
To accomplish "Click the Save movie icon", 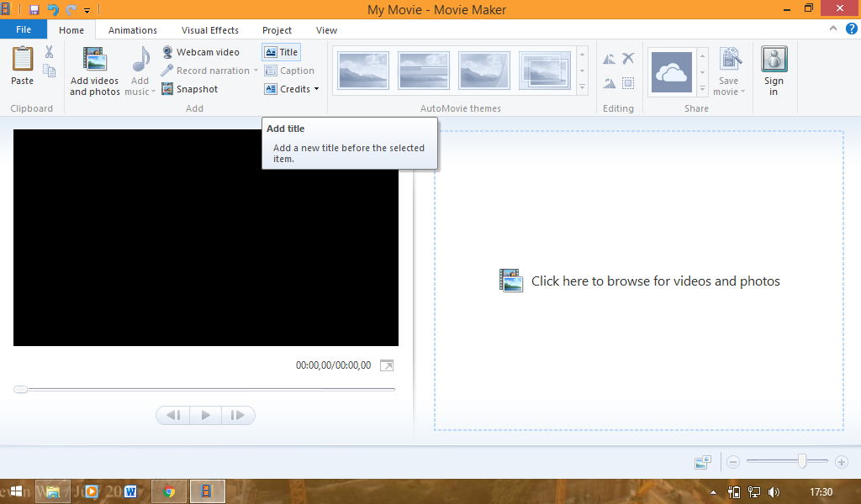I will point(730,59).
